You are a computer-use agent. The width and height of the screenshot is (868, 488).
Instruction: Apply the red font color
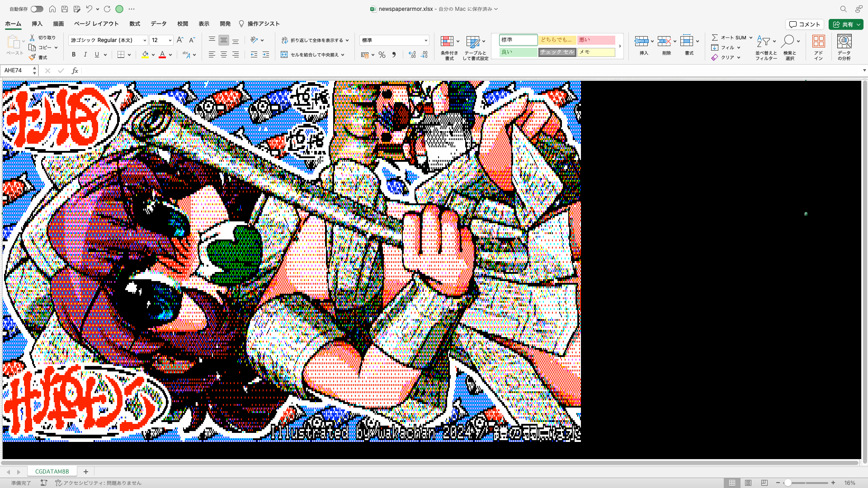point(162,55)
